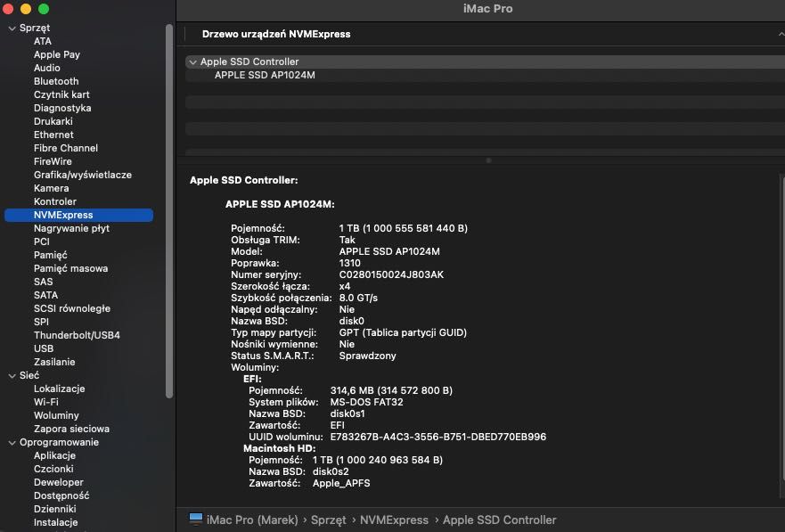Click the iMac Pro computer icon in path bar

[x=196, y=519]
